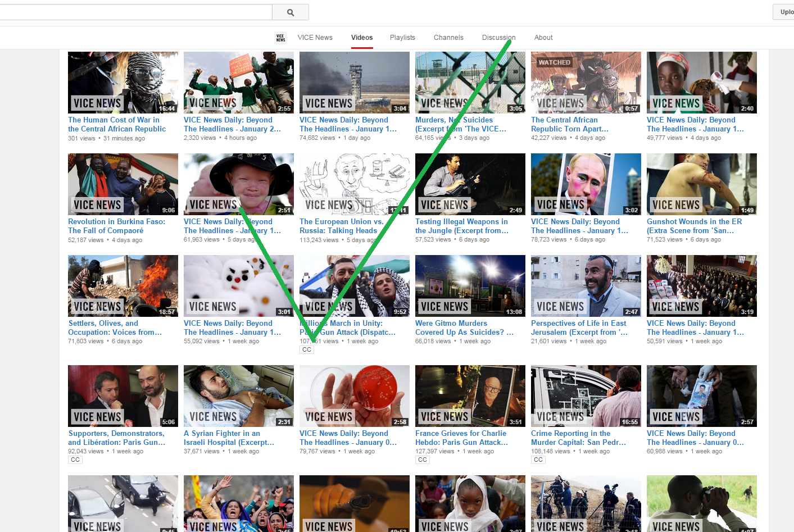Click CC badge under Supporters, Demonstrators video
Image resolution: width=794 pixels, height=532 pixels.
75,460
